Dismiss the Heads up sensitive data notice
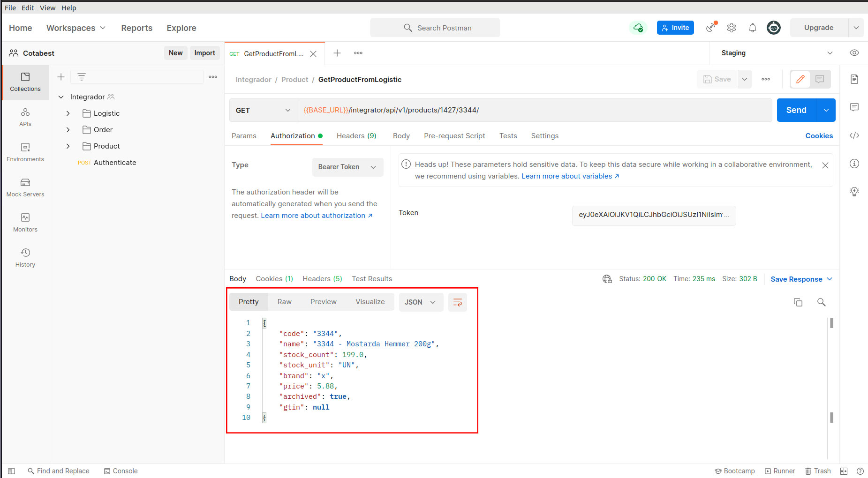The height and width of the screenshot is (478, 868). point(825,165)
